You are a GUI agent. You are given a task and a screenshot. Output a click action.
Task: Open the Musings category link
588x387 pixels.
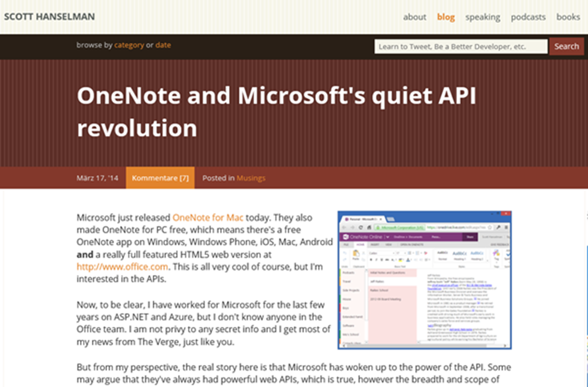[x=251, y=178]
